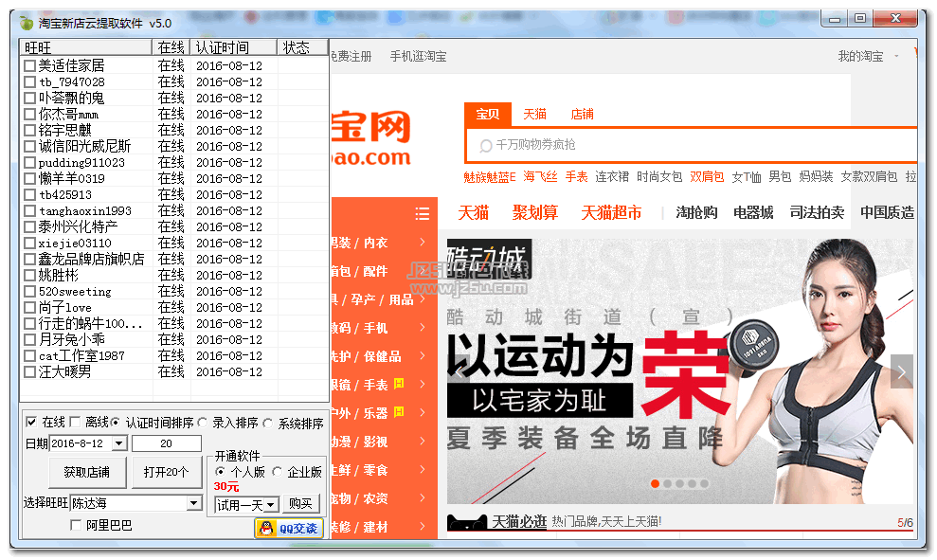The image size is (937, 560).
Task: Select row 诚信阳光威尼斯
Action: pos(174,147)
